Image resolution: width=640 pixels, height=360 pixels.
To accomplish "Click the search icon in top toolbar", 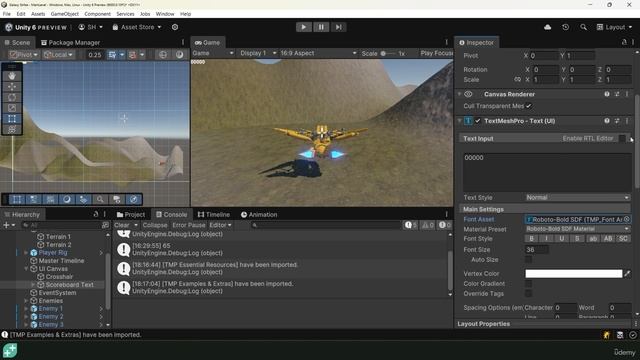I will [583, 27].
